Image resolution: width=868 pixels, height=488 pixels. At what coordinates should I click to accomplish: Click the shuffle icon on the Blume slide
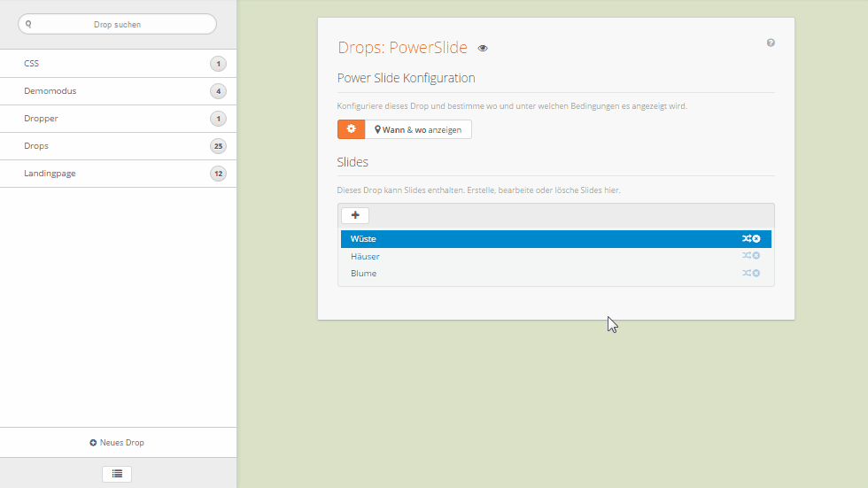[x=747, y=273]
